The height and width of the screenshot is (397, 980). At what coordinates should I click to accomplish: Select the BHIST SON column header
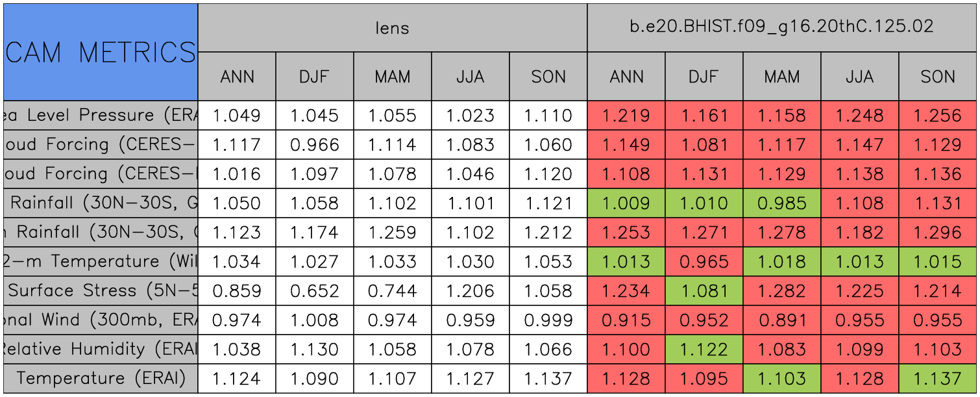point(938,77)
